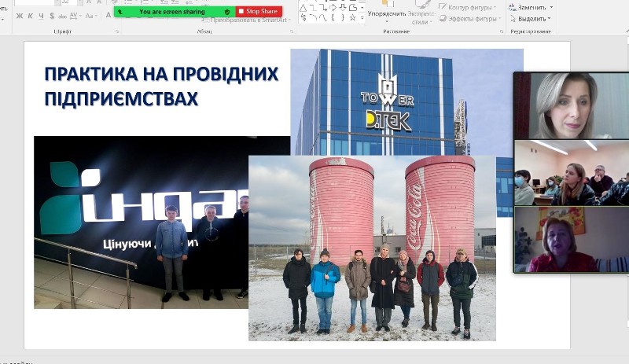Image resolution: width=629 pixels, height=364 pixels.
Task: Select the right brace shape
Action: (343, 17)
